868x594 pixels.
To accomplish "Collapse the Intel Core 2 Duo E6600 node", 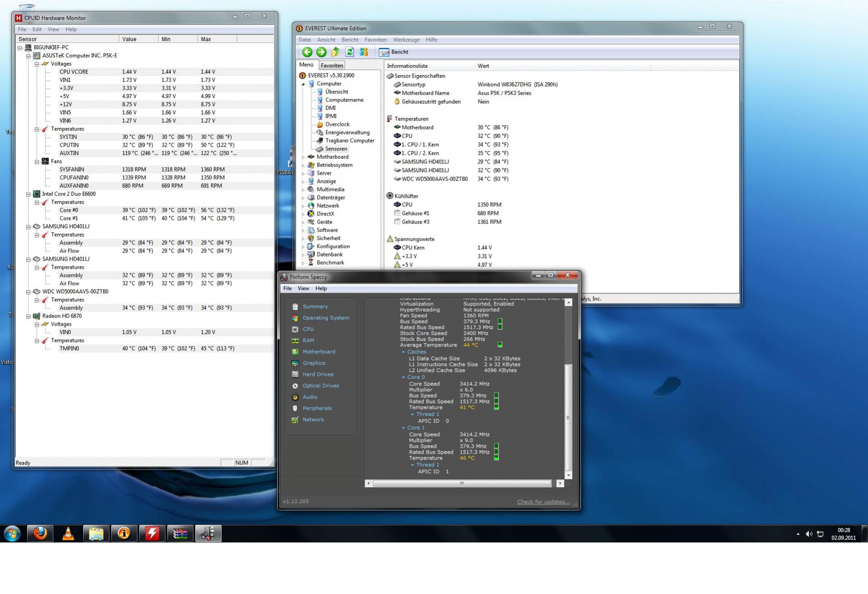I will pyautogui.click(x=28, y=194).
